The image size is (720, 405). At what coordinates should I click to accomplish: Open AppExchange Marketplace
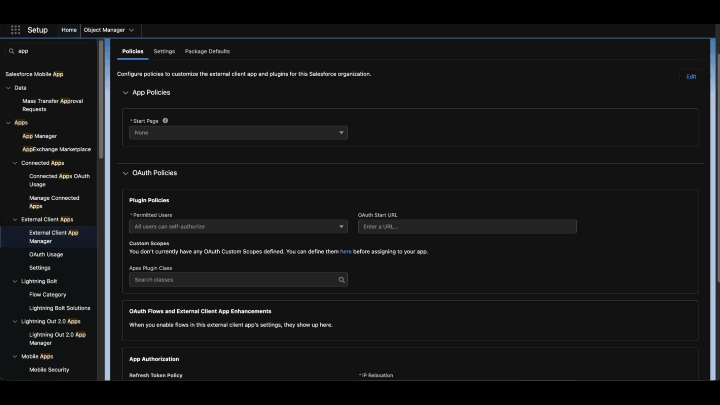coord(56,149)
